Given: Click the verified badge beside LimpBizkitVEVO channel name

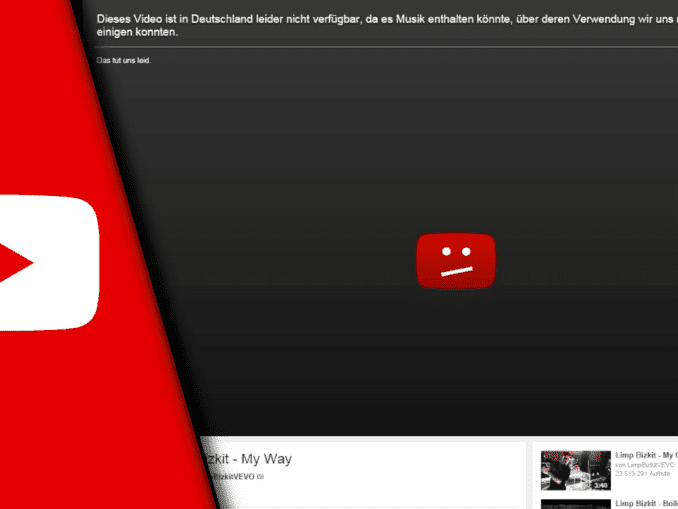Looking at the screenshot, I should pyautogui.click(x=260, y=477).
